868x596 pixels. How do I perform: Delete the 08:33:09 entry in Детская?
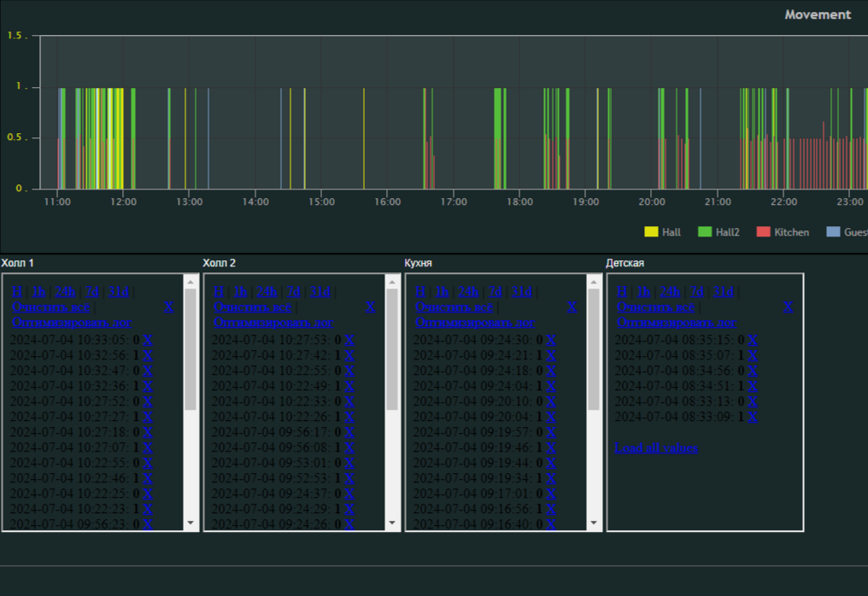point(753,417)
